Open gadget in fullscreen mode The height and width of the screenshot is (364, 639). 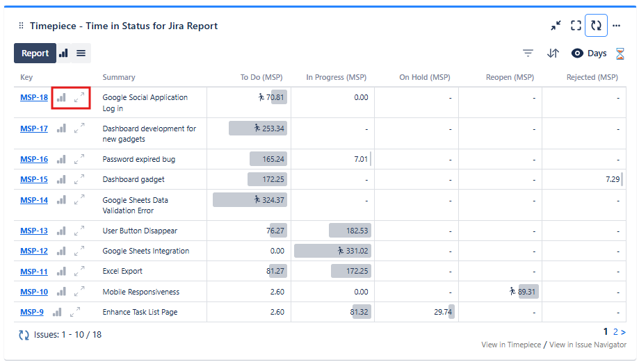576,26
